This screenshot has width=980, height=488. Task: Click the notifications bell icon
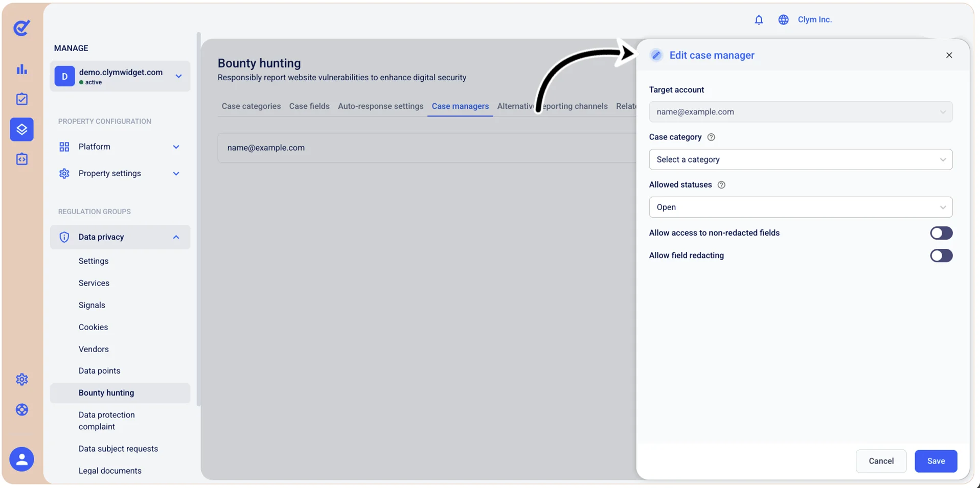pos(759,20)
